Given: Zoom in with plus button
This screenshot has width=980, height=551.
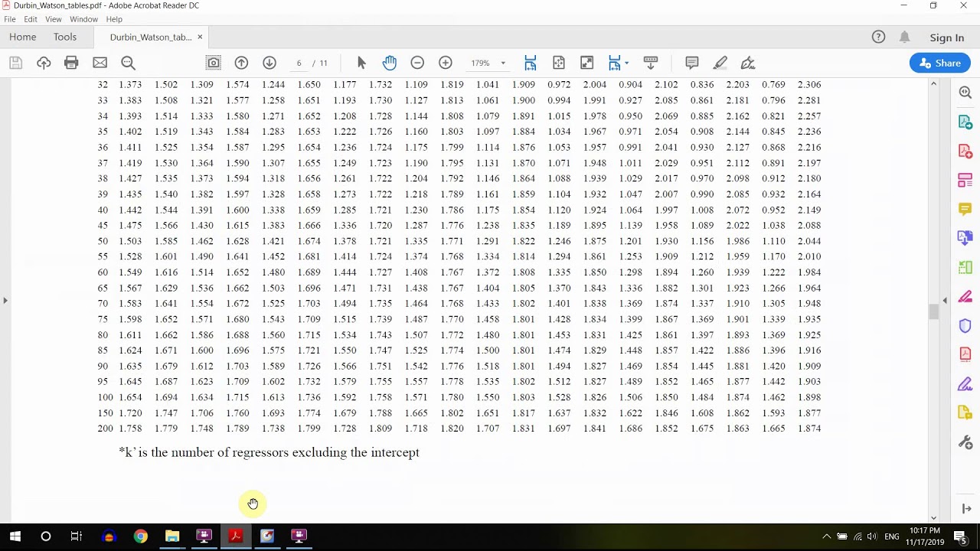Looking at the screenshot, I should (445, 63).
